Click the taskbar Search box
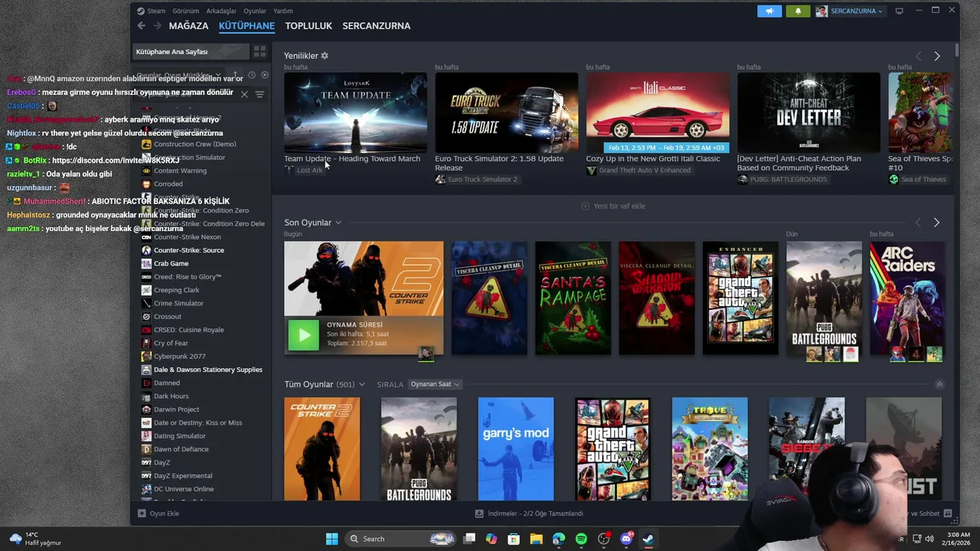The height and width of the screenshot is (551, 980). click(x=401, y=539)
